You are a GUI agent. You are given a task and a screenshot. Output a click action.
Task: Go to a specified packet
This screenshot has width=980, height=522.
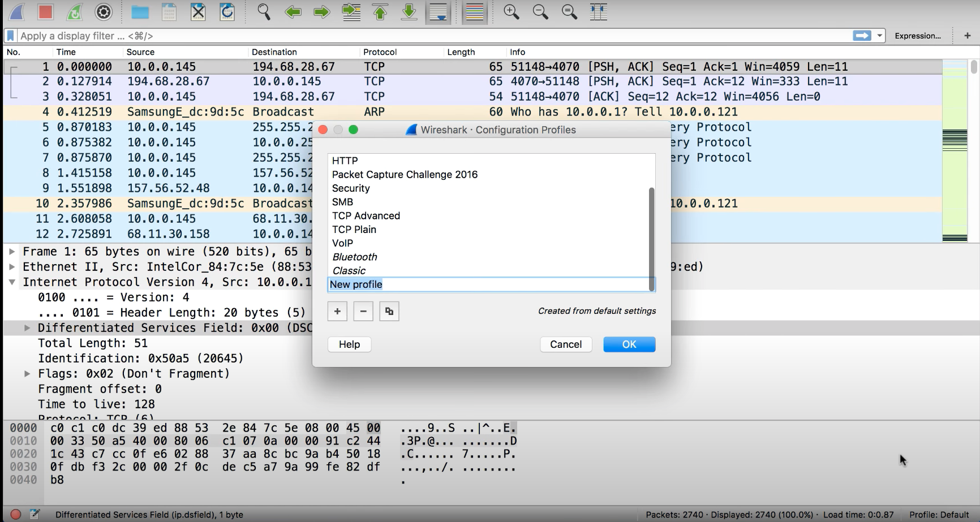point(351,12)
